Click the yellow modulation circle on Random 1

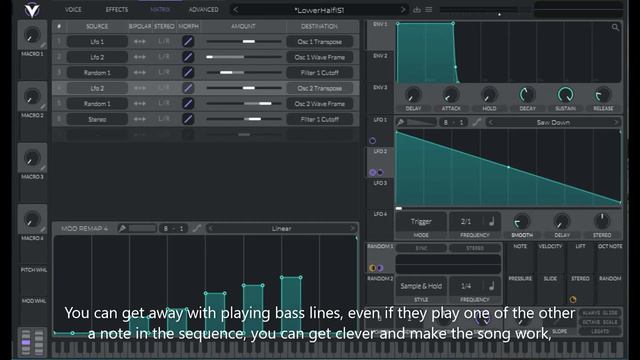[x=372, y=268]
